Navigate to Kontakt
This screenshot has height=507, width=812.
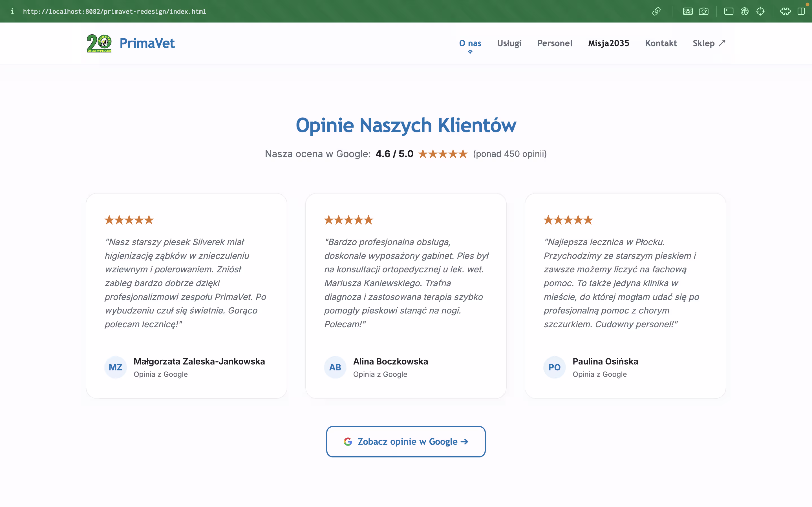661,43
